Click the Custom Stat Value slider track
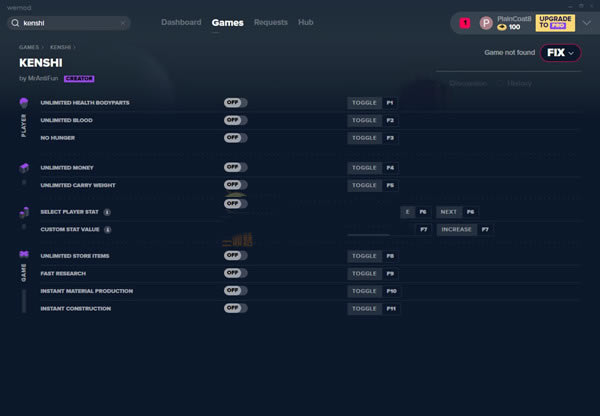The image size is (600, 416). tap(368, 235)
